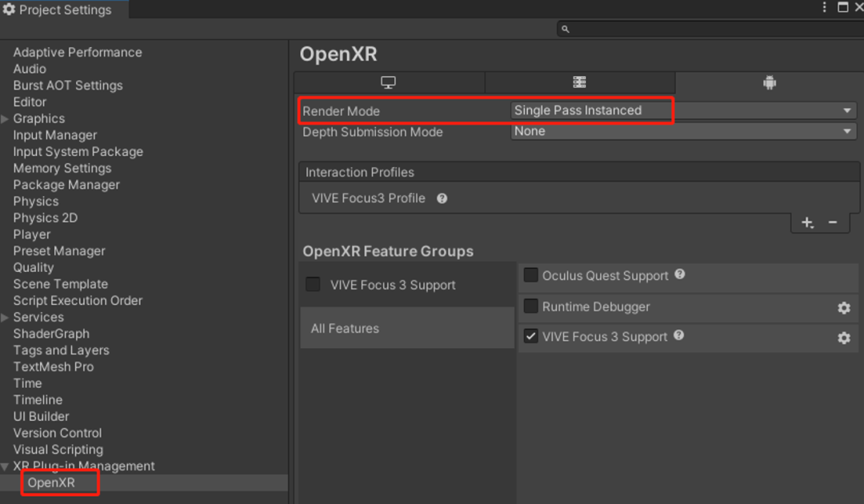Select Player settings
This screenshot has width=864, height=504.
pos(32,234)
